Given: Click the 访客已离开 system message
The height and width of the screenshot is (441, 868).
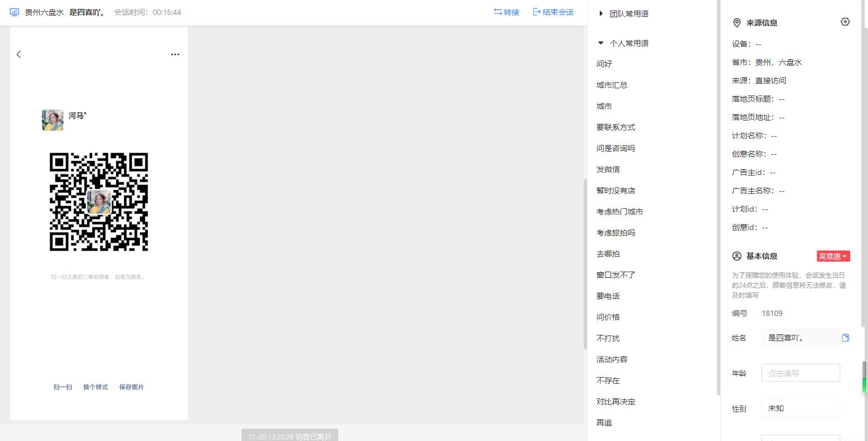Looking at the screenshot, I should 290,437.
